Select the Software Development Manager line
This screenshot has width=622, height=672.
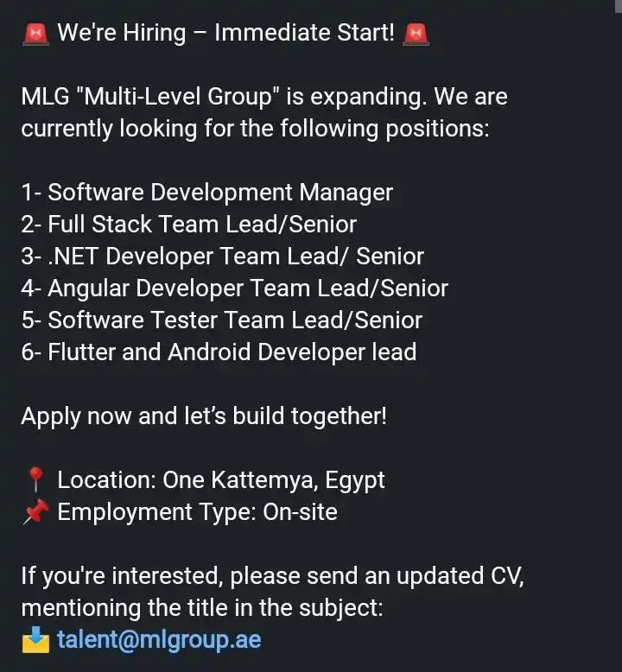[x=207, y=193]
